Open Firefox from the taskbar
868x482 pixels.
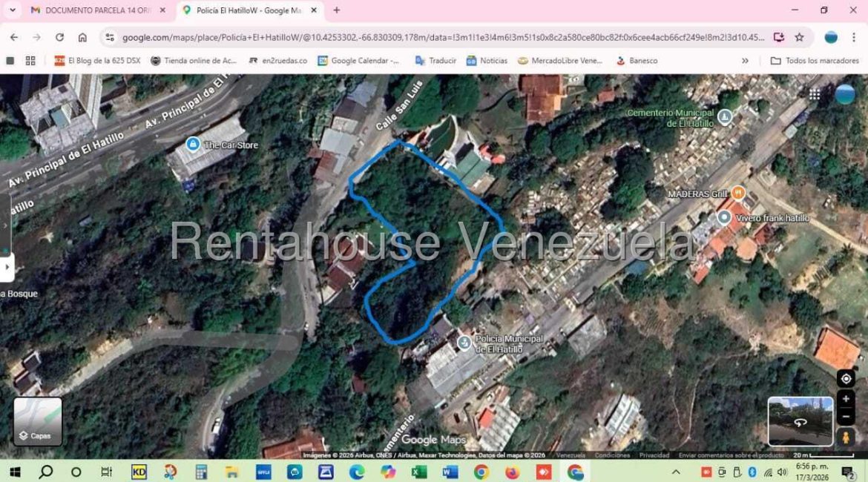(512, 472)
